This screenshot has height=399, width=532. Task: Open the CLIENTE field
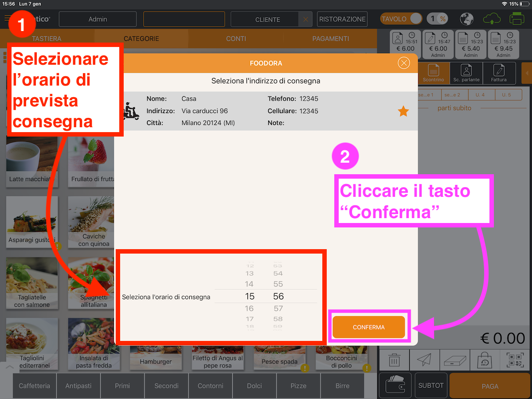[x=265, y=20]
